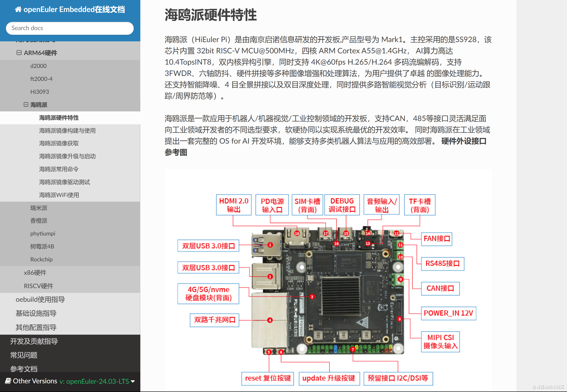567x392 pixels.
Task: Open 基础设施指导 in sidebar
Action: 36,314
